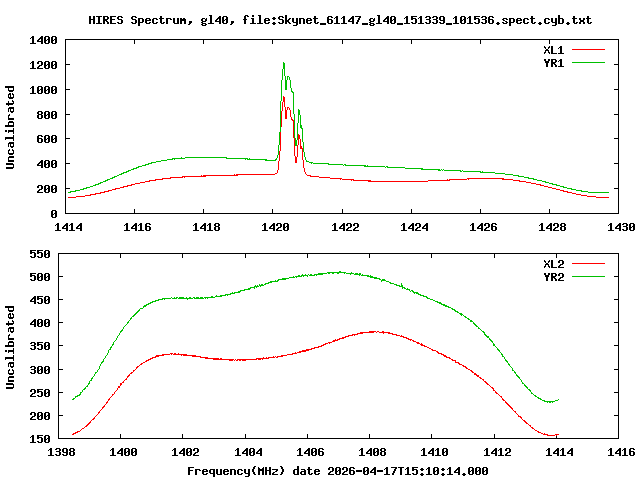Image resolution: width=640 pixels, height=480 pixels.
Task: Click the HIRES Spectrum plot title
Action: pos(340,20)
